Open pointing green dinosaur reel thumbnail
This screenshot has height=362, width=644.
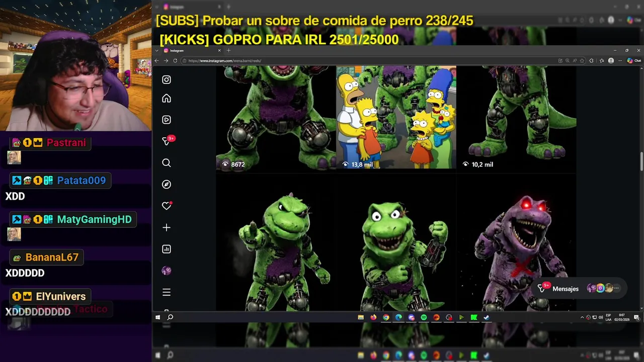click(x=276, y=242)
